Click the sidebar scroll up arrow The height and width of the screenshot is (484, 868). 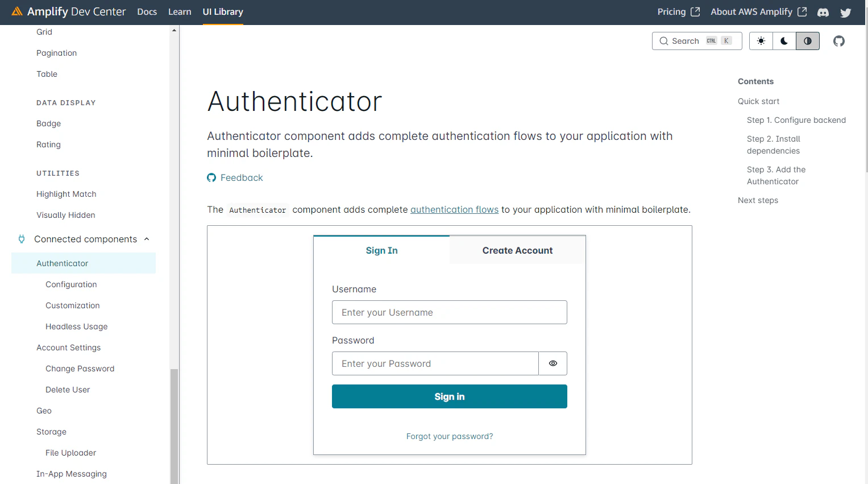click(x=175, y=30)
